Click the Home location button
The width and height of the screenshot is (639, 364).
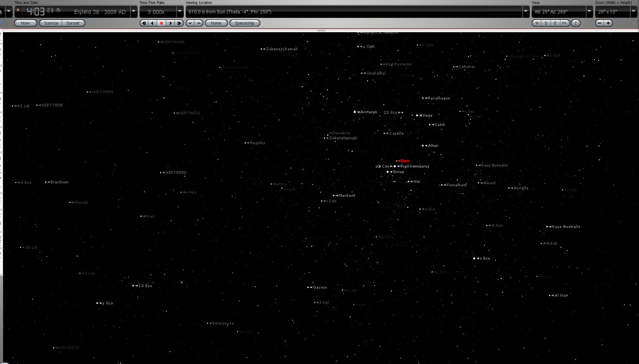[216, 23]
